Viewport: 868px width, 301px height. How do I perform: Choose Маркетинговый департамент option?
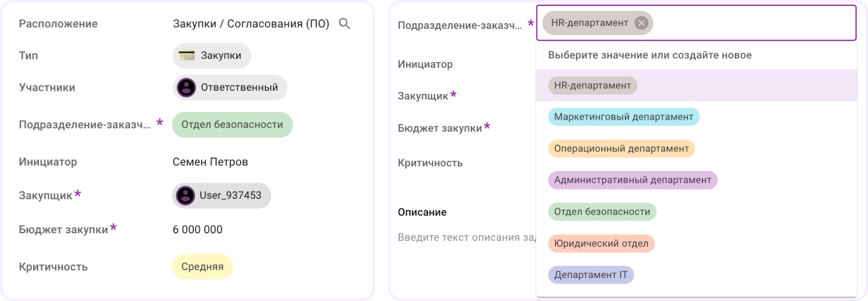623,117
